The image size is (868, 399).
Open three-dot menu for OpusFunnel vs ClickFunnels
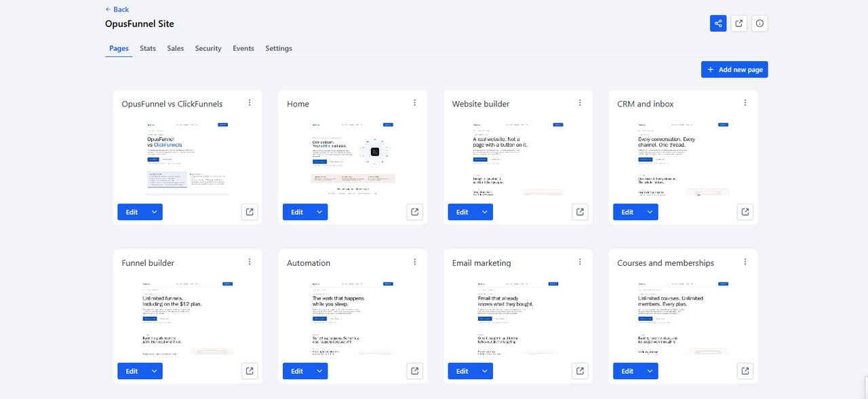pos(250,103)
